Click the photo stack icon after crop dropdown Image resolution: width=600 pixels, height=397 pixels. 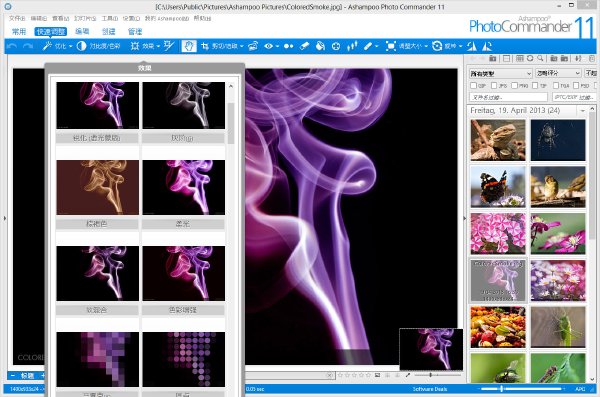tap(253, 46)
